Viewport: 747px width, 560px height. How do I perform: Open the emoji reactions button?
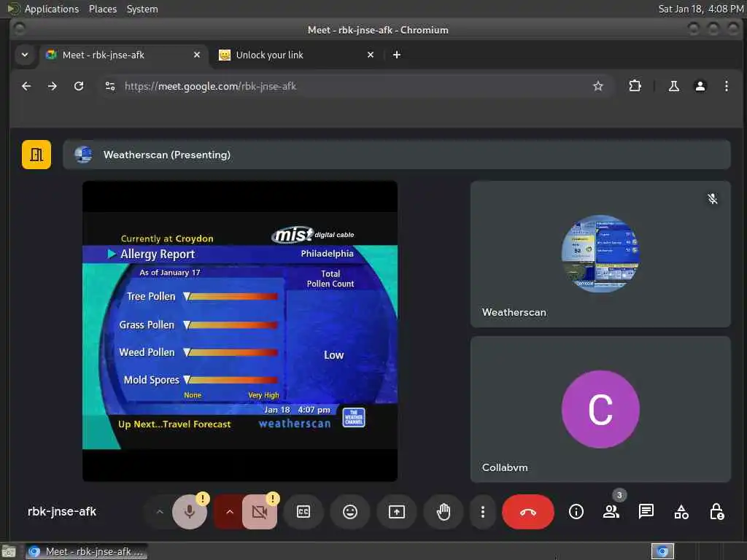point(350,512)
